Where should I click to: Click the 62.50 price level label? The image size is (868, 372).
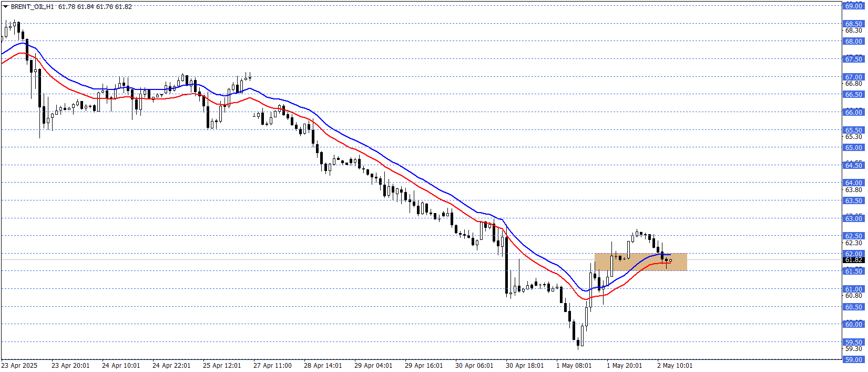[854, 236]
